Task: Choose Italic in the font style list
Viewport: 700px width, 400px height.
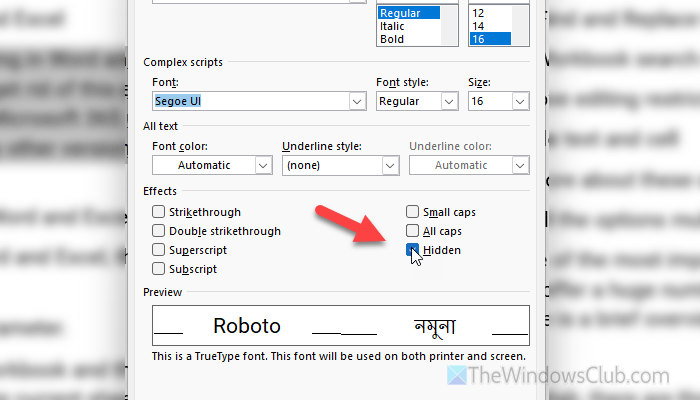Action: coord(409,26)
